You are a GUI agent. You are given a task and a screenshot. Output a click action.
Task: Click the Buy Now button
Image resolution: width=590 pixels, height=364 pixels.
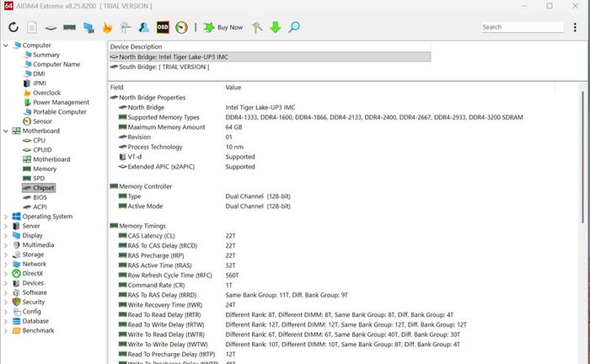click(223, 28)
